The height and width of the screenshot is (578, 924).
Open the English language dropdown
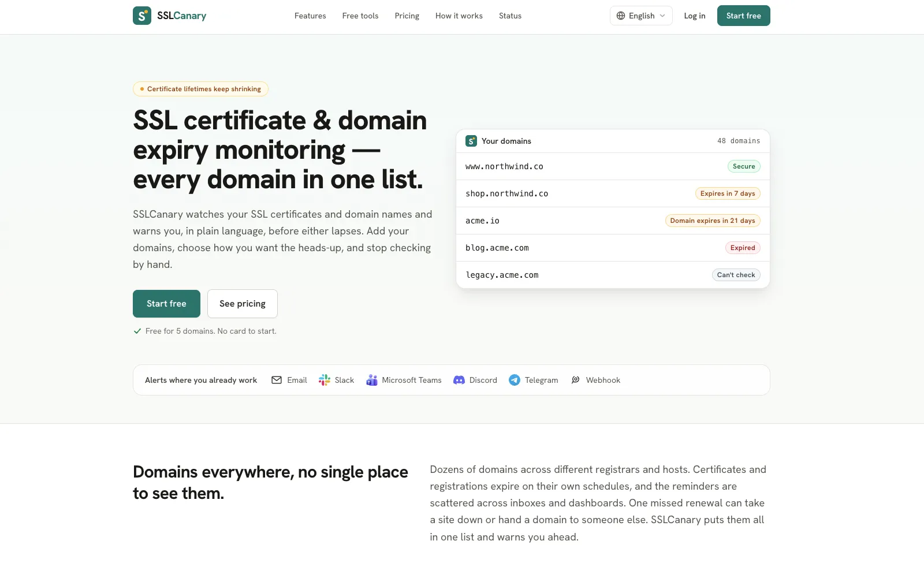(x=641, y=16)
